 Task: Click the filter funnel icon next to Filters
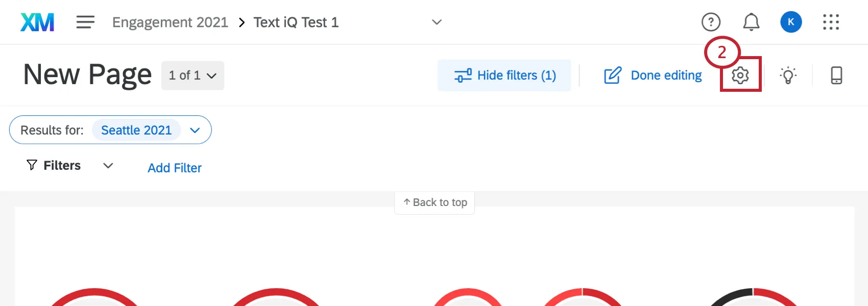[x=31, y=165]
